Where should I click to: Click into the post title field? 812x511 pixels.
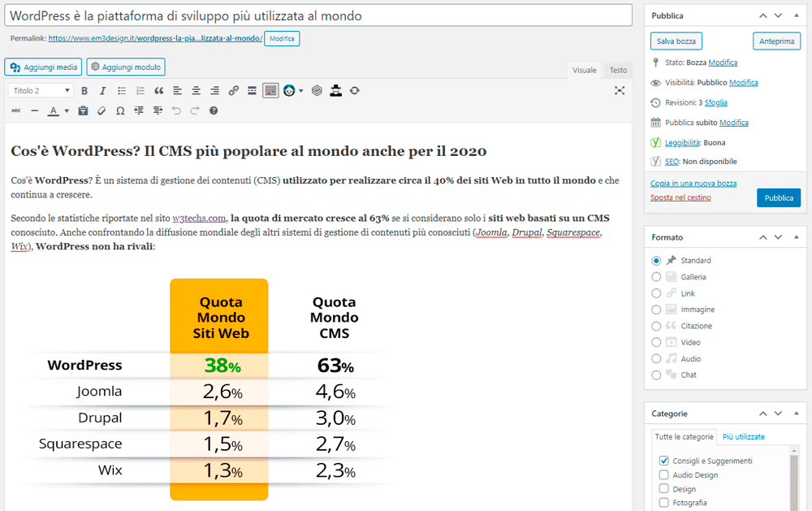[x=317, y=15]
